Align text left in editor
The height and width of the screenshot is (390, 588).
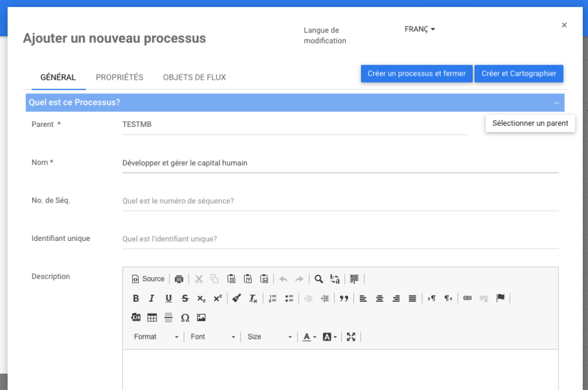click(x=363, y=298)
